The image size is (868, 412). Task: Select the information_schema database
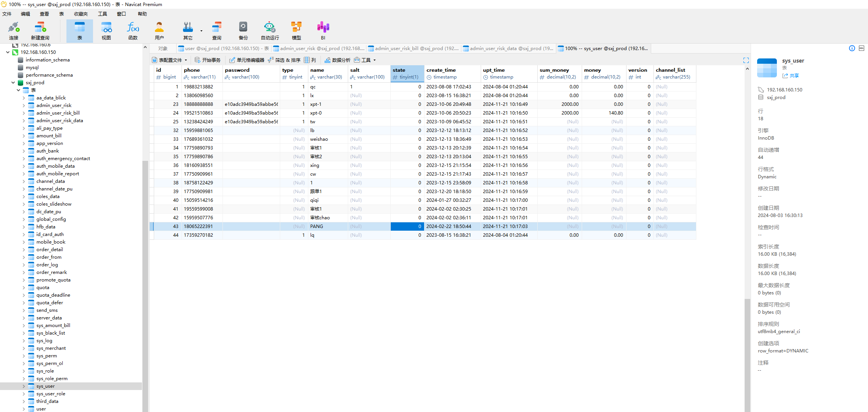(47, 60)
